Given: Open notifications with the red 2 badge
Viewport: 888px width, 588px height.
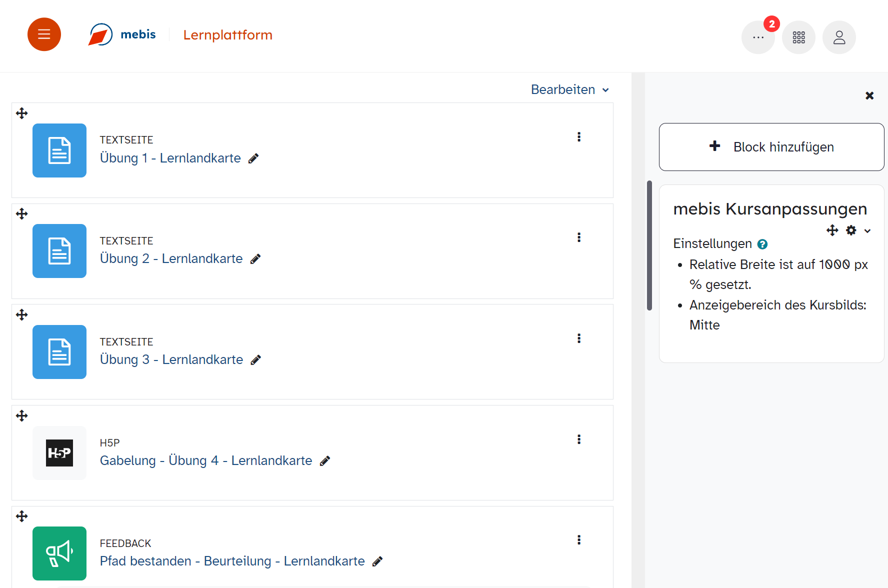Looking at the screenshot, I should 758,37.
